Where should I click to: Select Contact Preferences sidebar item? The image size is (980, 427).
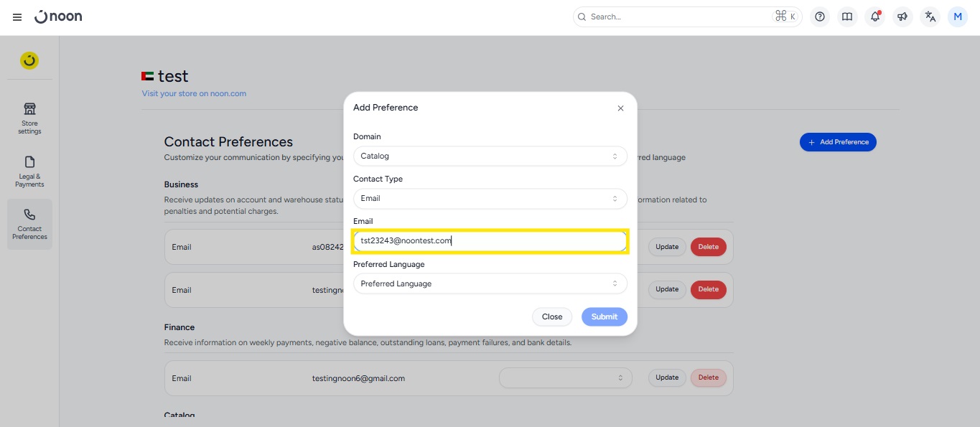tap(29, 224)
